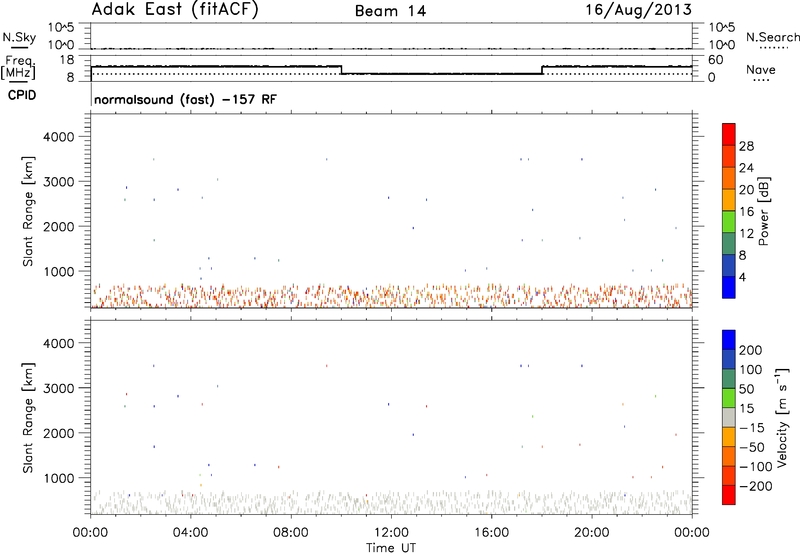800x554 pixels.
Task: Click the 16:00 time tick label
Action: [x=491, y=533]
